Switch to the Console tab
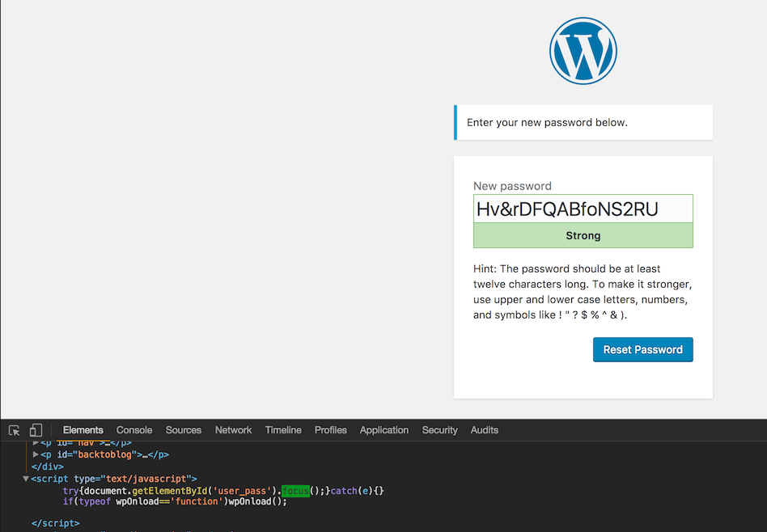The image size is (767, 532). [x=134, y=430]
